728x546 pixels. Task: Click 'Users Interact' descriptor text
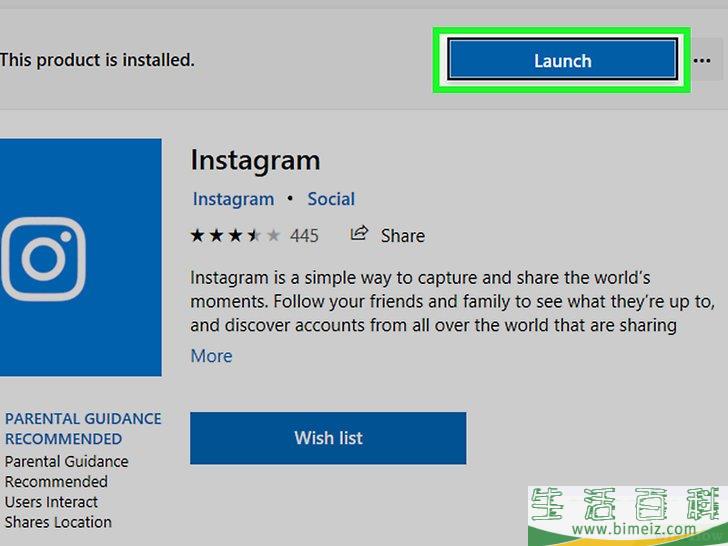pyautogui.click(x=51, y=502)
